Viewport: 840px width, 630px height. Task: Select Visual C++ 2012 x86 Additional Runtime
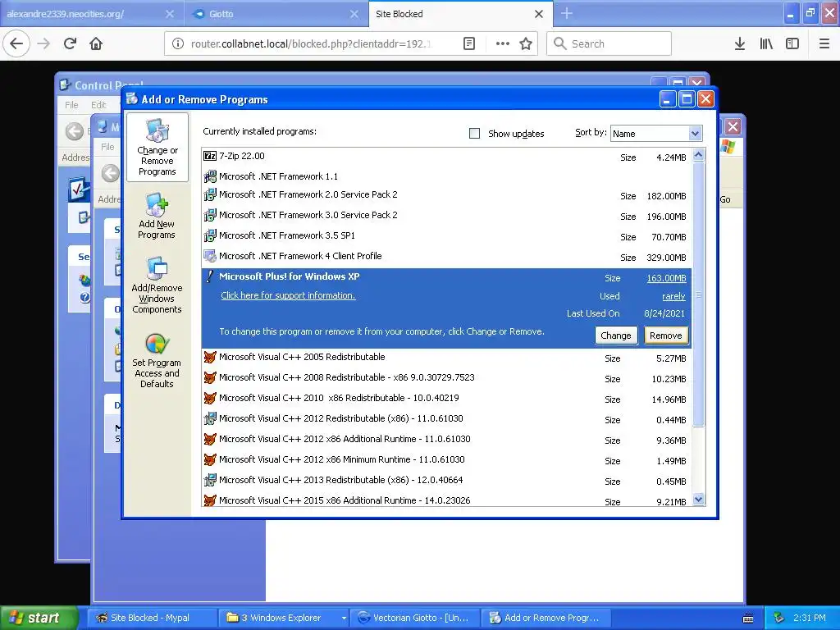(446, 440)
